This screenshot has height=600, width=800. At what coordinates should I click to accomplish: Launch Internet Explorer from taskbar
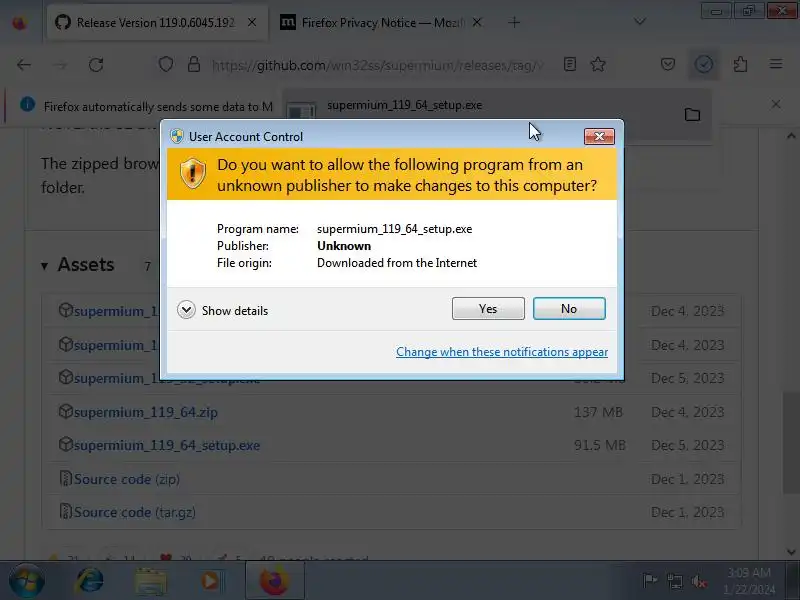click(x=89, y=581)
